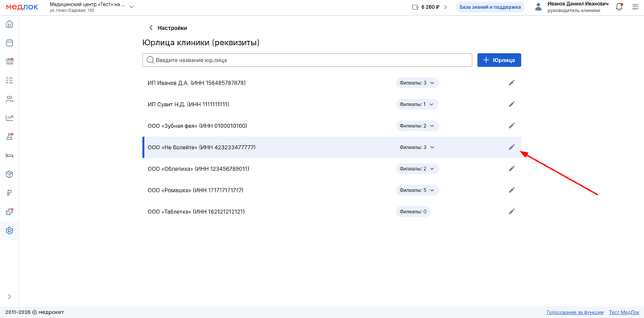Expand Филиалы: 2 for ООО «Зубная фея»
Screen dimensions: 644x318
tap(417, 126)
